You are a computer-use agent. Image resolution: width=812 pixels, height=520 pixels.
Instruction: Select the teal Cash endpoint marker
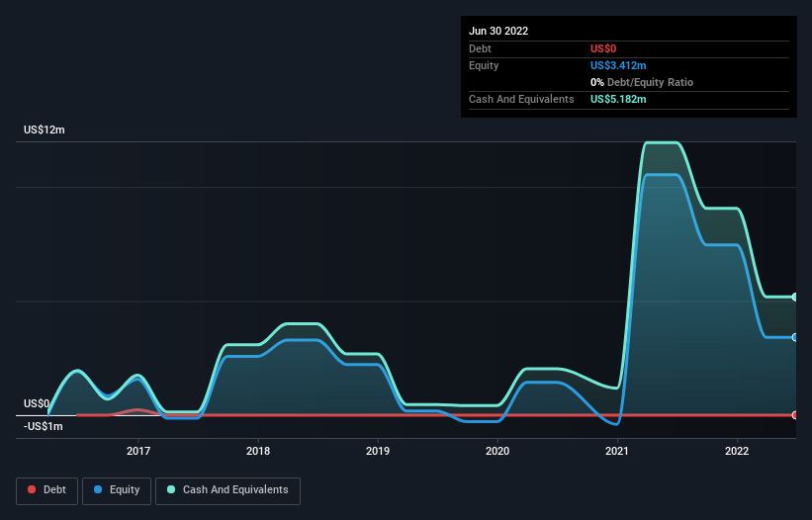794,297
